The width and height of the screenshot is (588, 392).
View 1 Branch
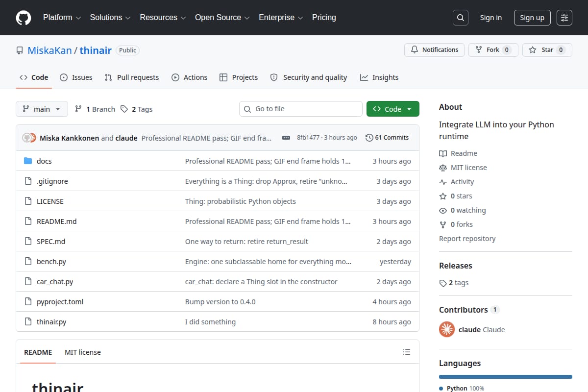tap(95, 109)
